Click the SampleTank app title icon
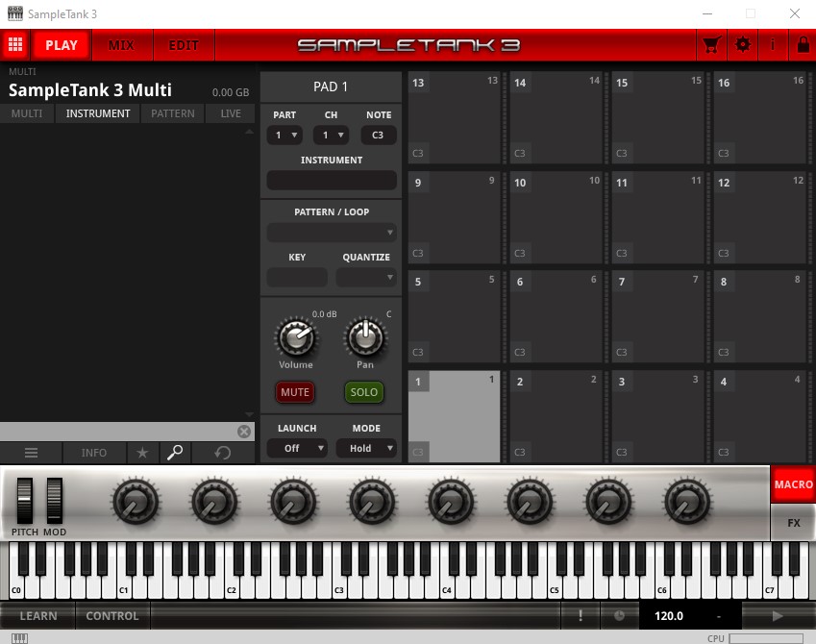 15,13
